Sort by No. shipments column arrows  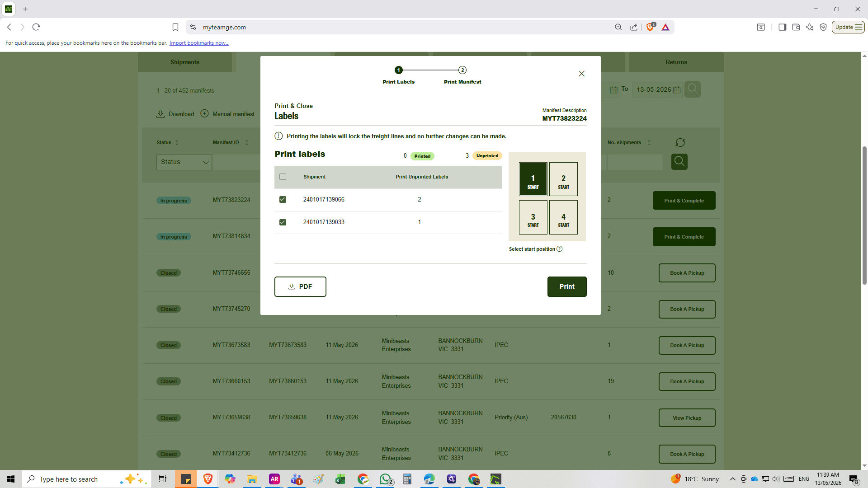649,142
